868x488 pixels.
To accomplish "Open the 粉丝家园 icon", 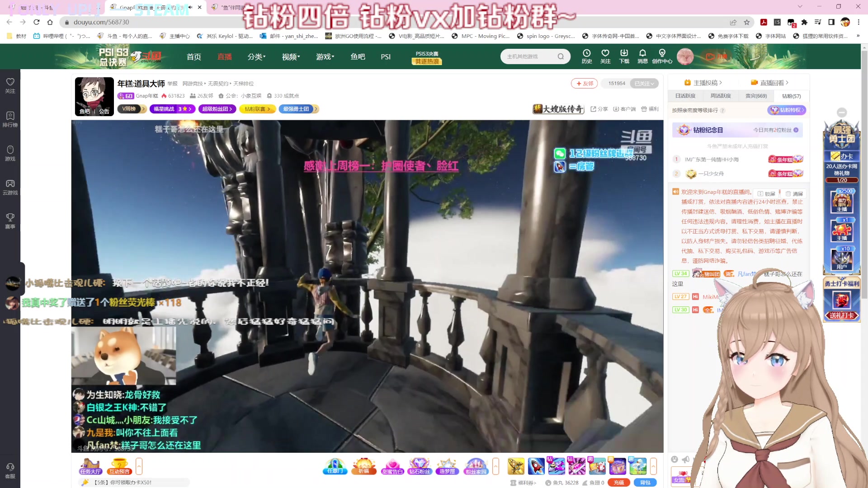I will 476,466.
